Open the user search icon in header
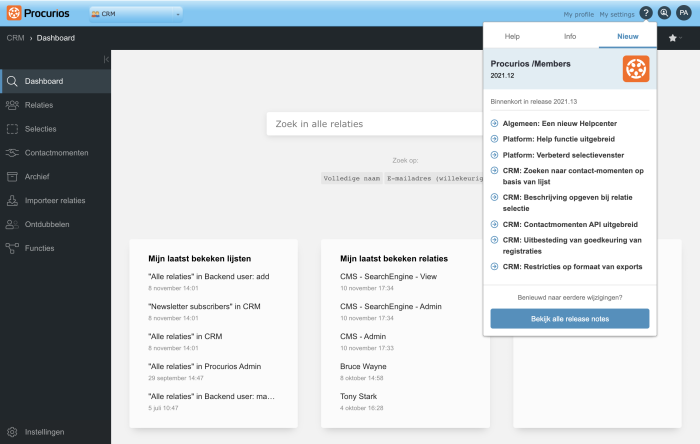The width and height of the screenshot is (700, 444). click(664, 13)
